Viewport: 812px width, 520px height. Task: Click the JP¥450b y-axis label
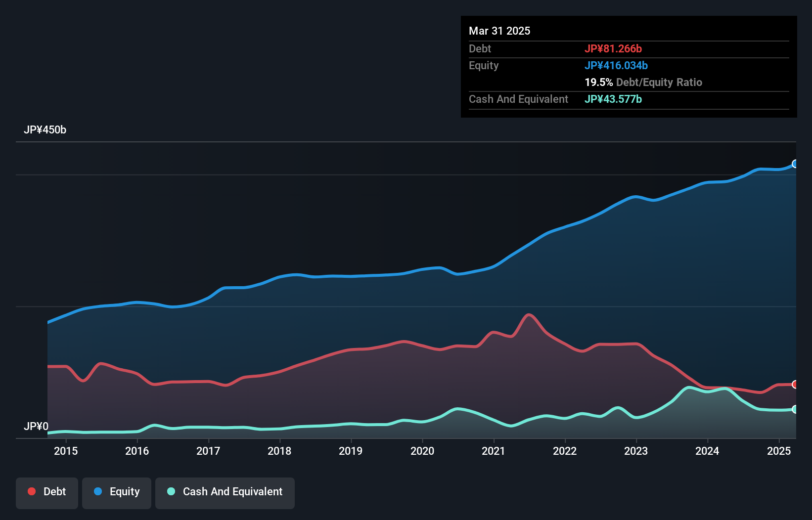[45, 130]
